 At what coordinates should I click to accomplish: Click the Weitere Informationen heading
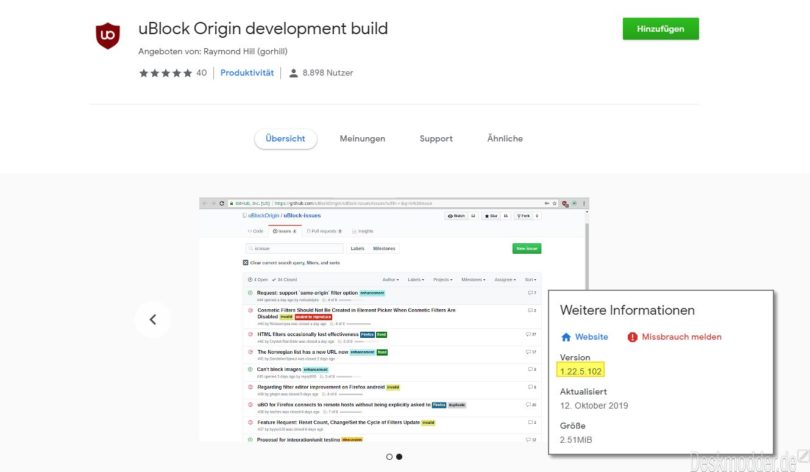pos(627,310)
